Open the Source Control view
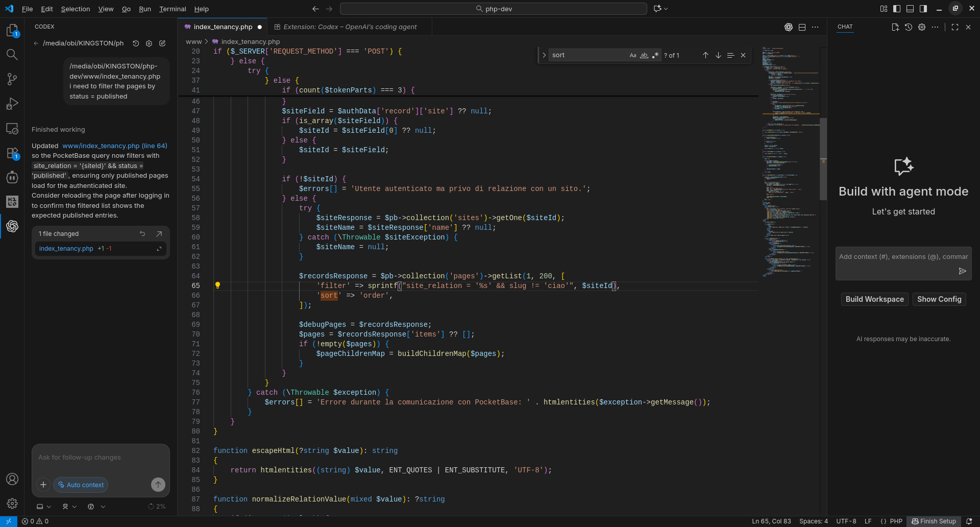Image resolution: width=980 pixels, height=527 pixels. pyautogui.click(x=12, y=79)
